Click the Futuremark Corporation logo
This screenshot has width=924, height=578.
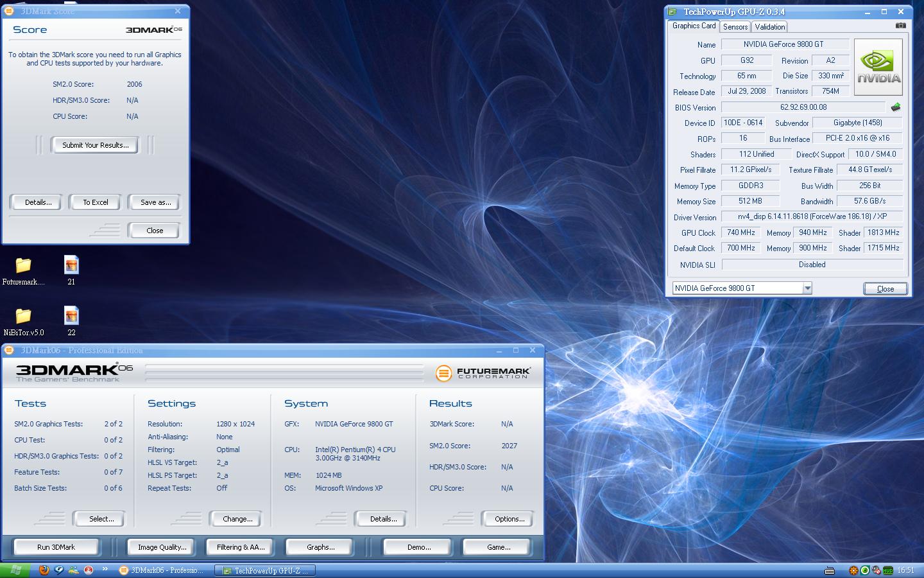[483, 372]
